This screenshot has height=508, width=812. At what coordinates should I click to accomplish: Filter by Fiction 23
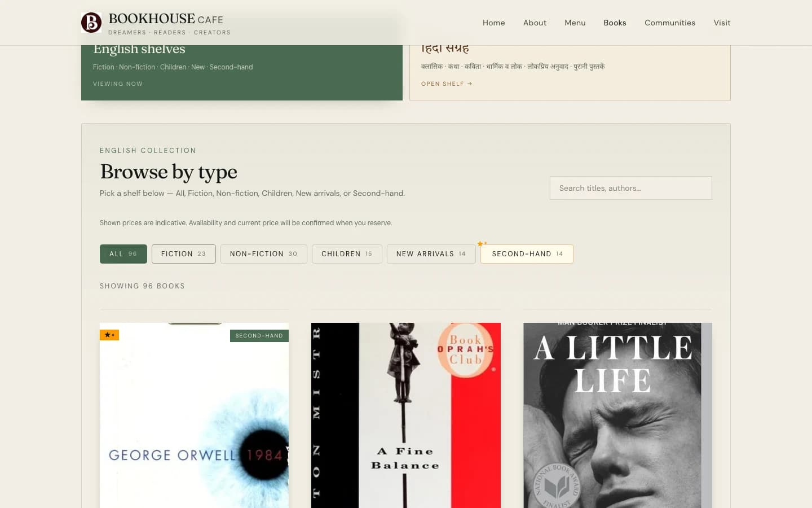click(x=184, y=254)
